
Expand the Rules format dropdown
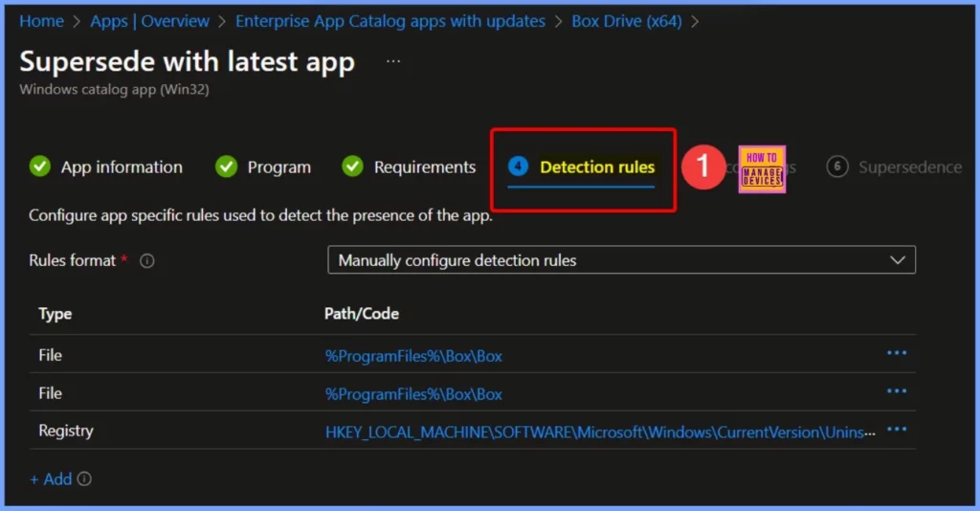pyautogui.click(x=621, y=260)
